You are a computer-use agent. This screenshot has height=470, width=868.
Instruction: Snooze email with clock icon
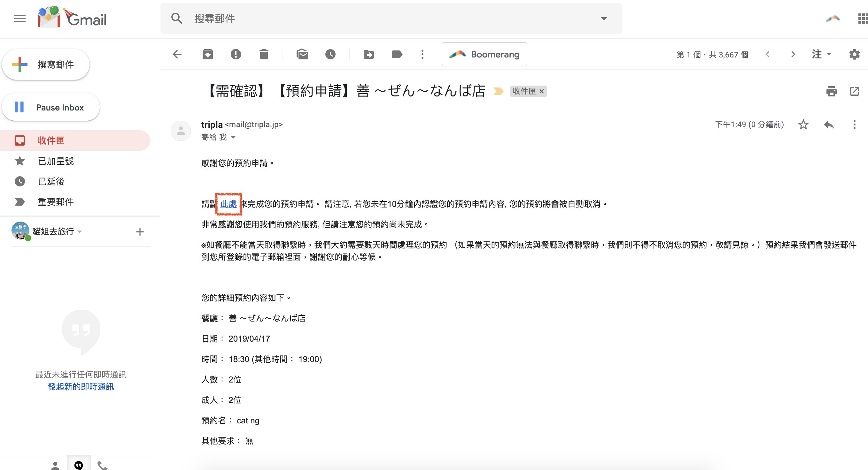tap(330, 54)
